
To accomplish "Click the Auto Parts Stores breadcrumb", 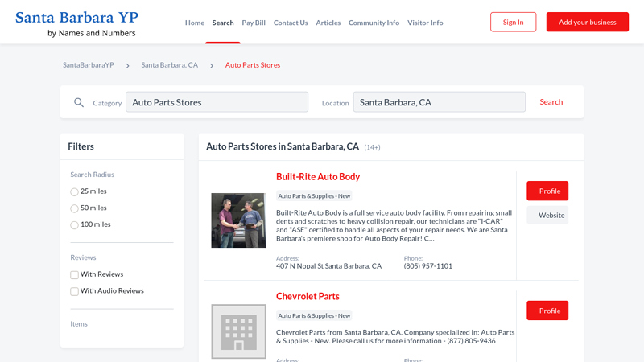I will tap(253, 65).
